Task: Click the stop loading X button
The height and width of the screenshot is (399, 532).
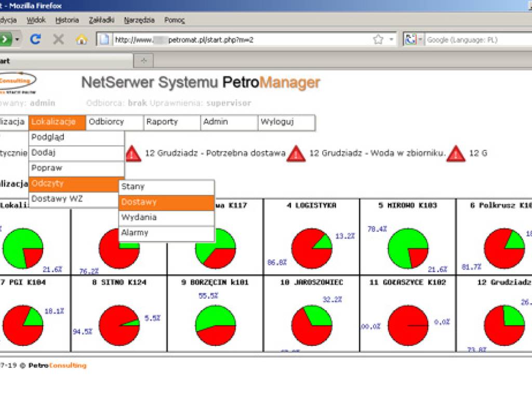Action: [x=58, y=39]
